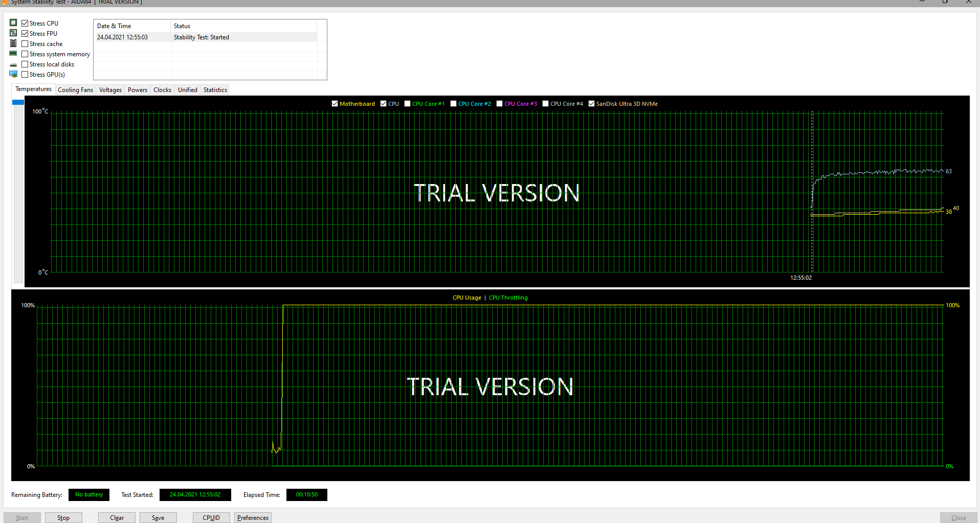The height and width of the screenshot is (523, 980).
Task: Click the blue vertical scale slider beside temperature graph
Action: 18,102
